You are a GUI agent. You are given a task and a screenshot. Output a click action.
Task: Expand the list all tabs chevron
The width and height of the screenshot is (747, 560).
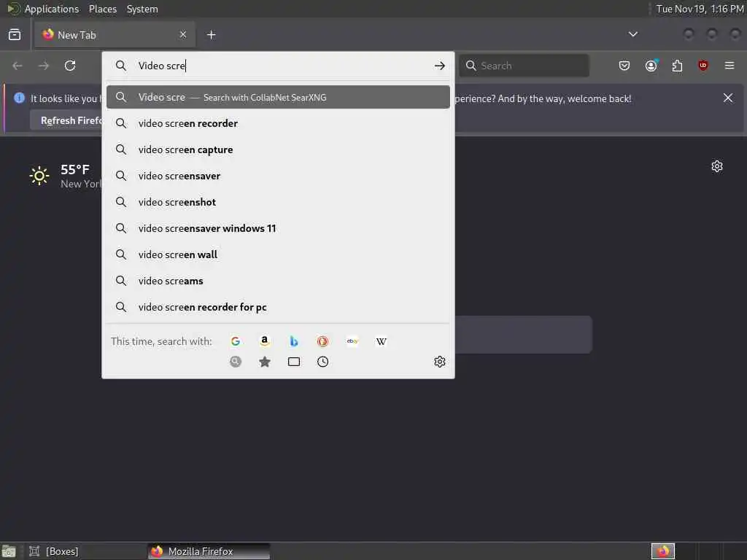632,34
